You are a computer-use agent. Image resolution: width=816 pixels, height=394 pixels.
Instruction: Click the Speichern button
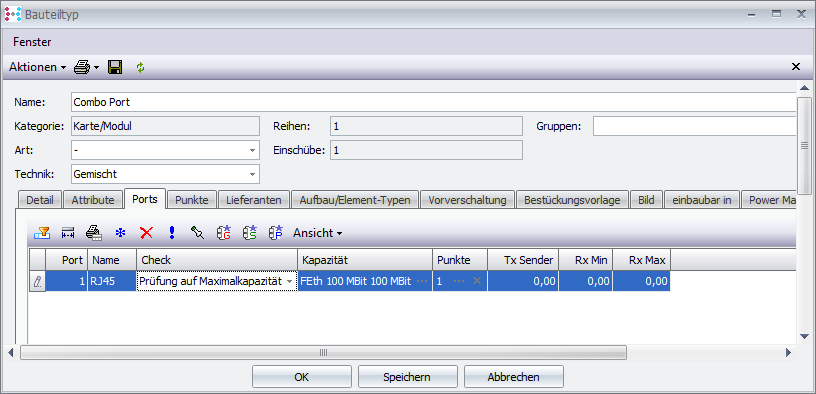407,377
